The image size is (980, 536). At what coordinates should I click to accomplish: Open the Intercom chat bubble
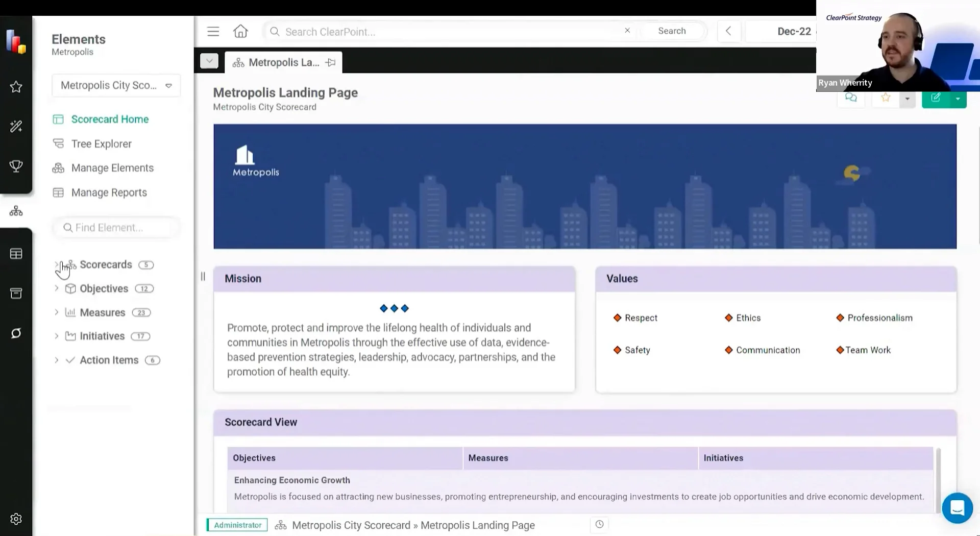pyautogui.click(x=958, y=508)
